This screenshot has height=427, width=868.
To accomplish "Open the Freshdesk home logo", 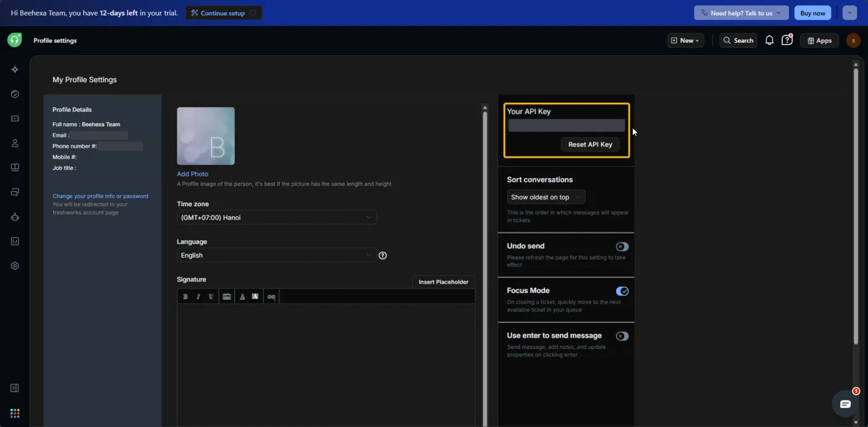I will coord(14,40).
